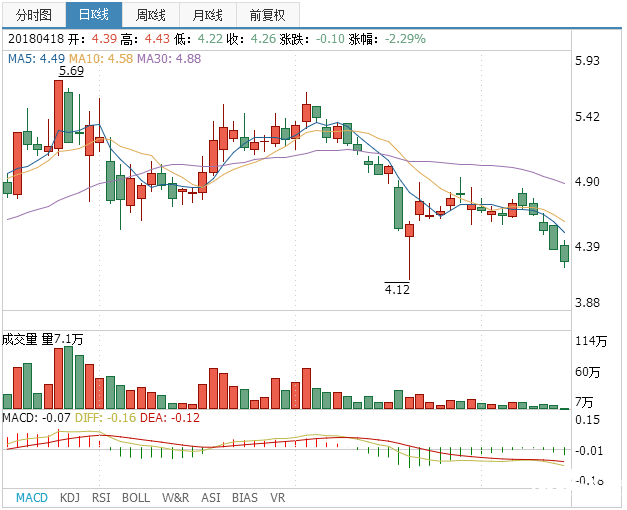Click the 5.93 price axis label
Screen dimensions: 627x510
(587, 61)
